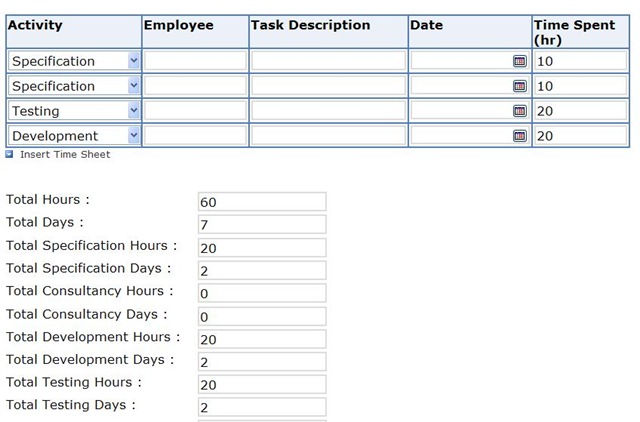Click the Total Testing Hours field
Image resolution: width=640 pixels, height=422 pixels.
click(262, 385)
